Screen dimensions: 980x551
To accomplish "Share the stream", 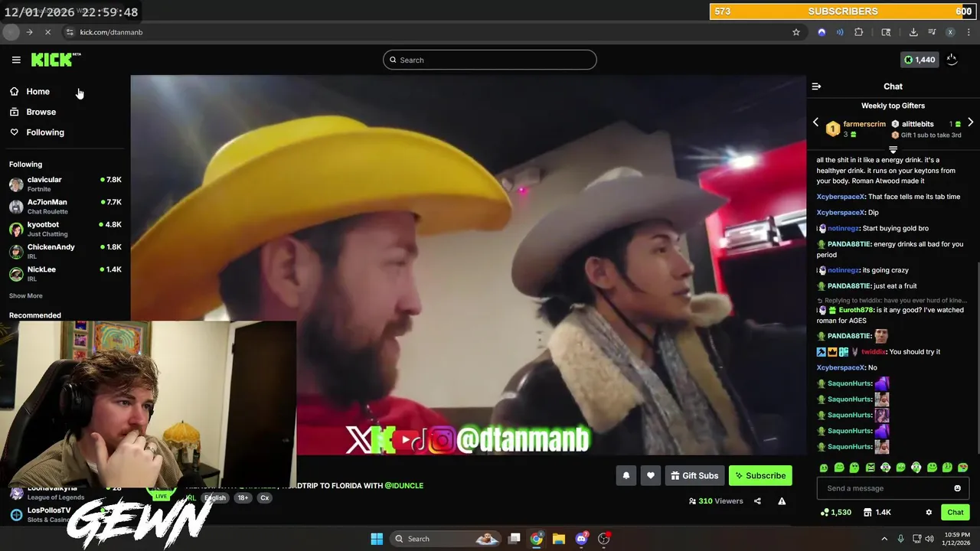I will 757,501.
